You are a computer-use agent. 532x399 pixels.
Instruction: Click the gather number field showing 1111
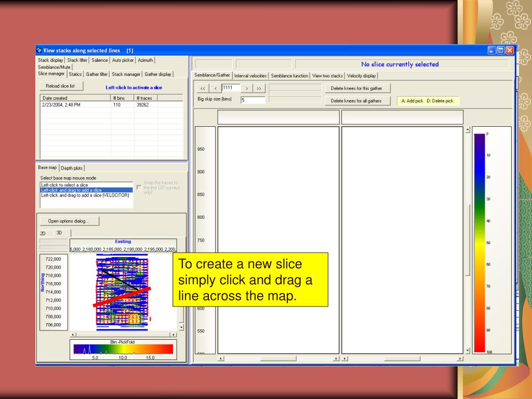click(x=231, y=88)
